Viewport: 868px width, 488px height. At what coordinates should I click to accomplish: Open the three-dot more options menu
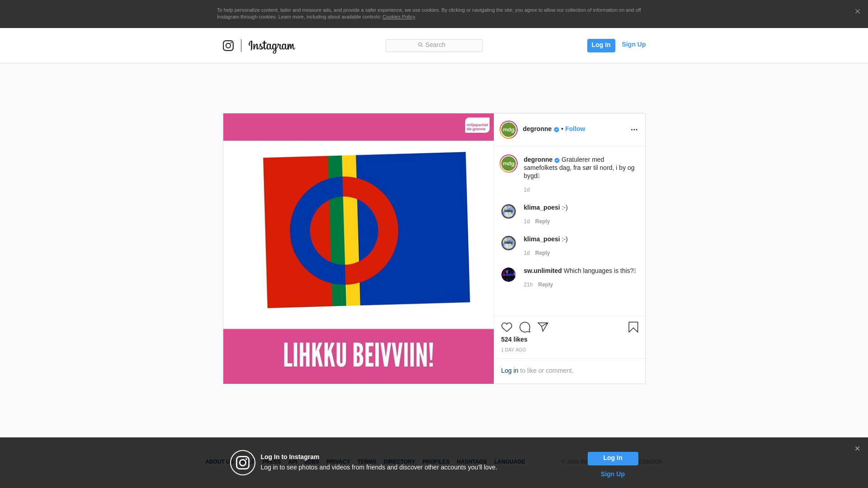point(634,130)
